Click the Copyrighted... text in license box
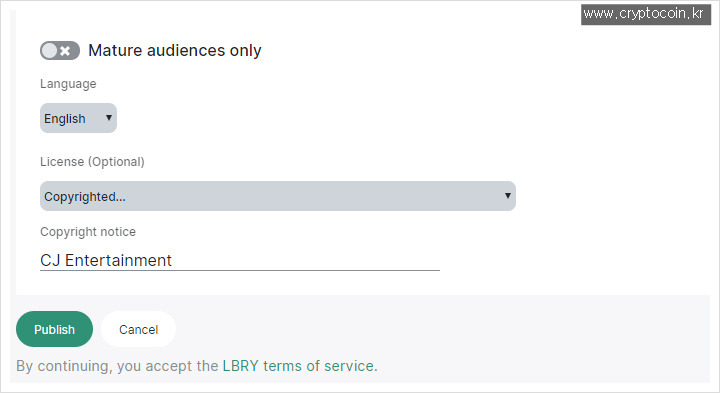720x393 pixels. coord(85,196)
